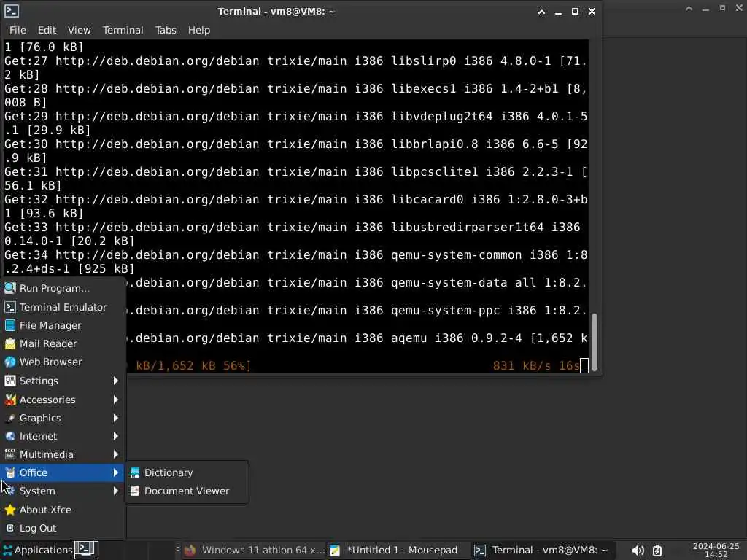Open the Terminal menu
The image size is (747, 560).
pyautogui.click(x=123, y=30)
